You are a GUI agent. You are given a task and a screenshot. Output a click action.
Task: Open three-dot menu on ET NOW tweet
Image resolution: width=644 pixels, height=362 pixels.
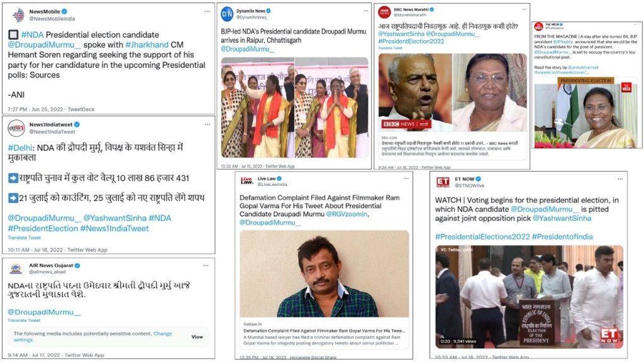pos(620,179)
